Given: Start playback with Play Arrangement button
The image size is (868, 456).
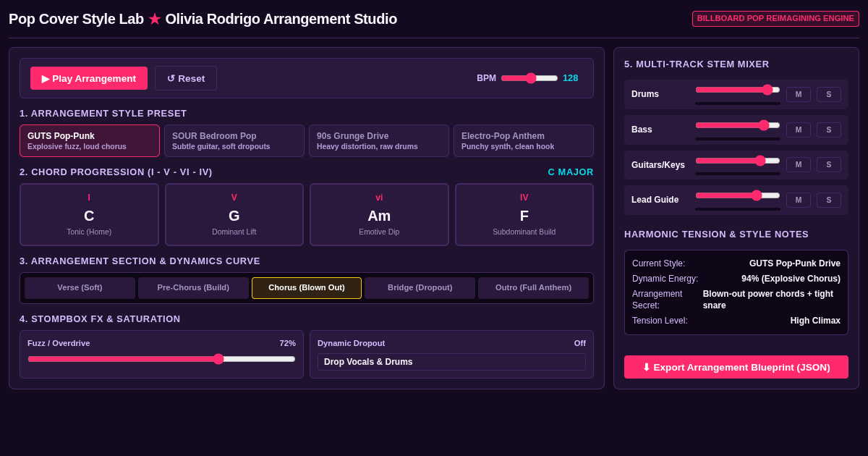Looking at the screenshot, I should click(x=89, y=78).
